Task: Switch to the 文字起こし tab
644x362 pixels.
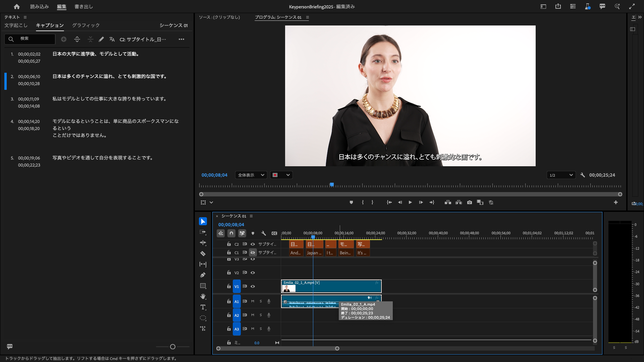Action: (16, 25)
